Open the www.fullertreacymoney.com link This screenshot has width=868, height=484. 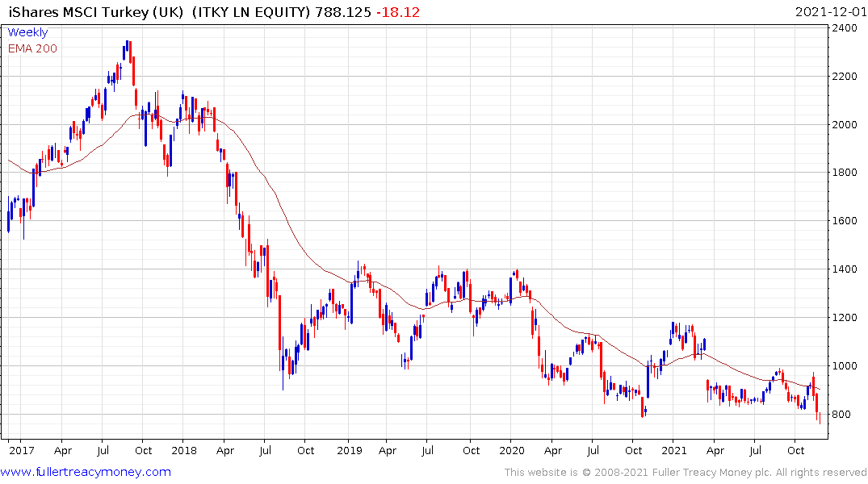[86, 472]
